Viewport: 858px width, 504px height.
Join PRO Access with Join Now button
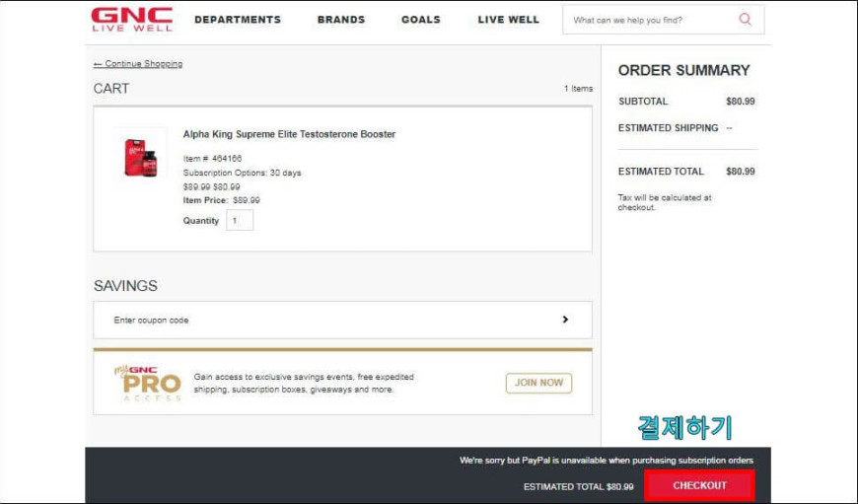tap(539, 383)
